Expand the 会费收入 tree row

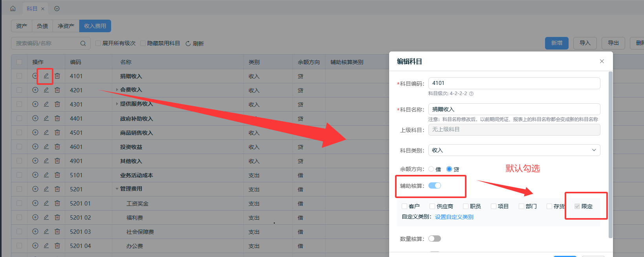click(x=117, y=90)
